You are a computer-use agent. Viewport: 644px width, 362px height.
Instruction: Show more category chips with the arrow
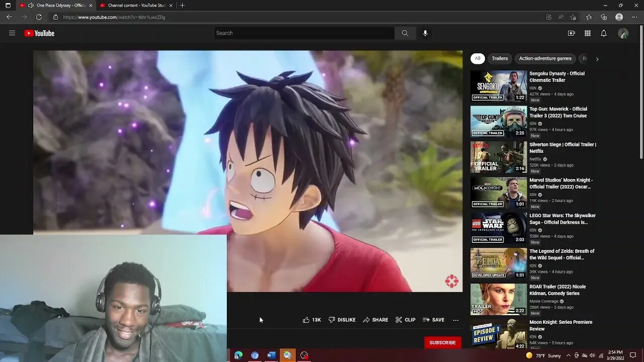(x=597, y=59)
